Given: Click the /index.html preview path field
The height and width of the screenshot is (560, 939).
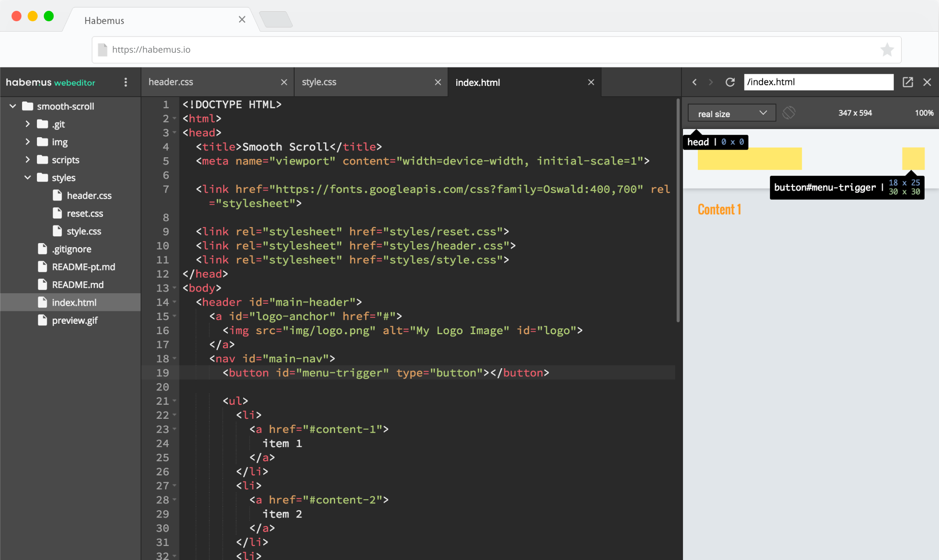Looking at the screenshot, I should (x=818, y=82).
